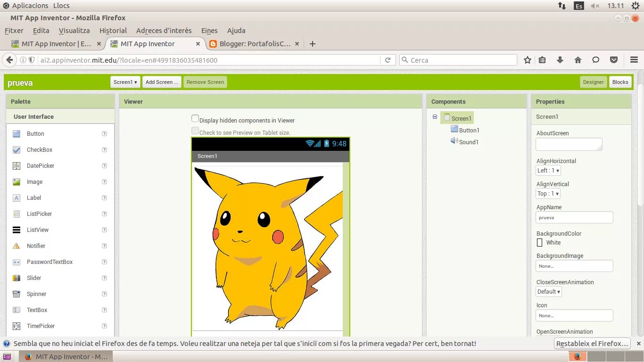This screenshot has width=644, height=362.
Task: Select the Slider component icon in Palette
Action: tap(17, 278)
